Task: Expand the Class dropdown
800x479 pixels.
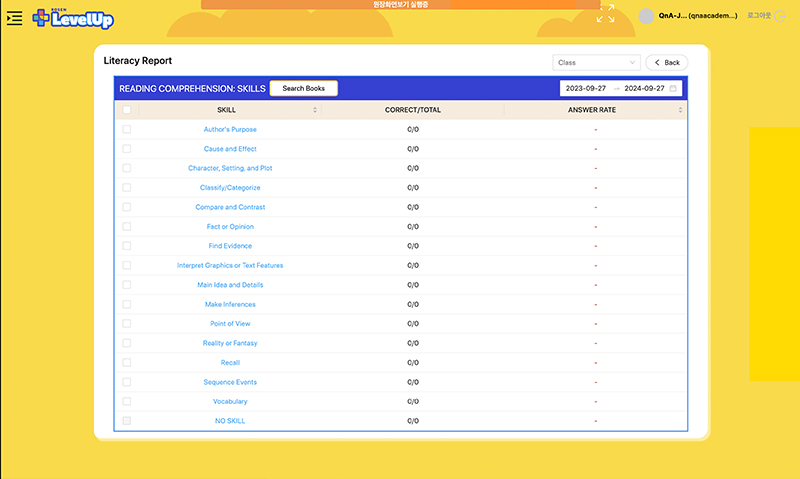Action: tap(596, 63)
